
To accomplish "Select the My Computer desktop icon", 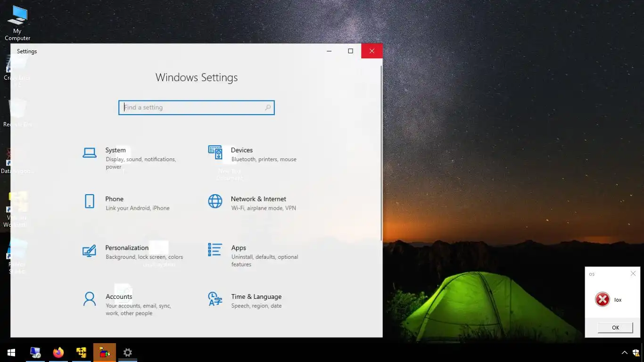I will coord(17,23).
